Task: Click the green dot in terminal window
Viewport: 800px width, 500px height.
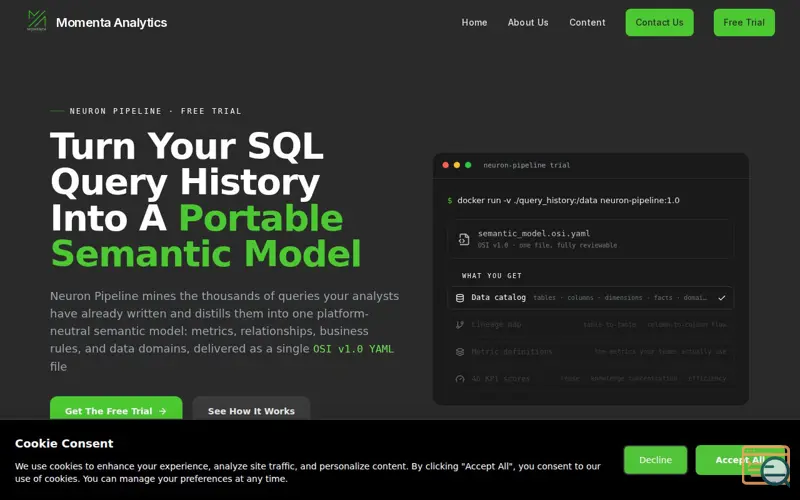Action: coord(468,165)
